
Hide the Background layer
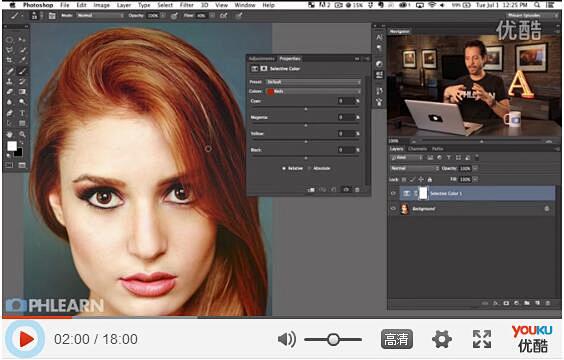click(x=393, y=209)
